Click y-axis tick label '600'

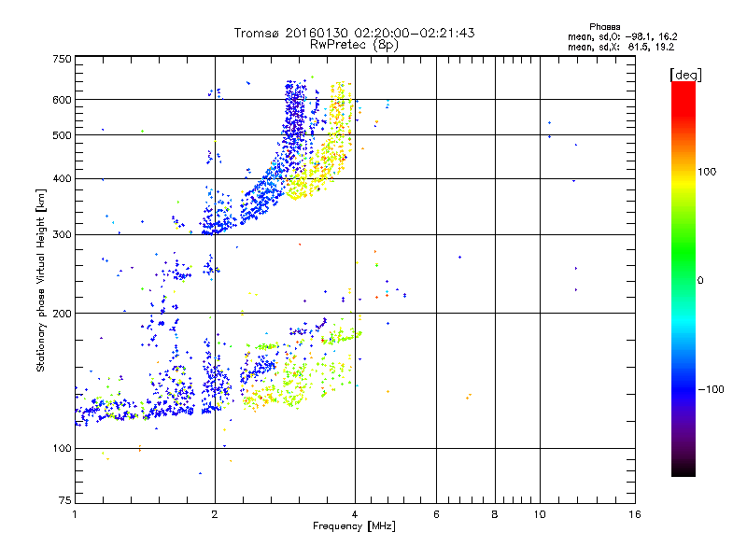click(x=62, y=100)
